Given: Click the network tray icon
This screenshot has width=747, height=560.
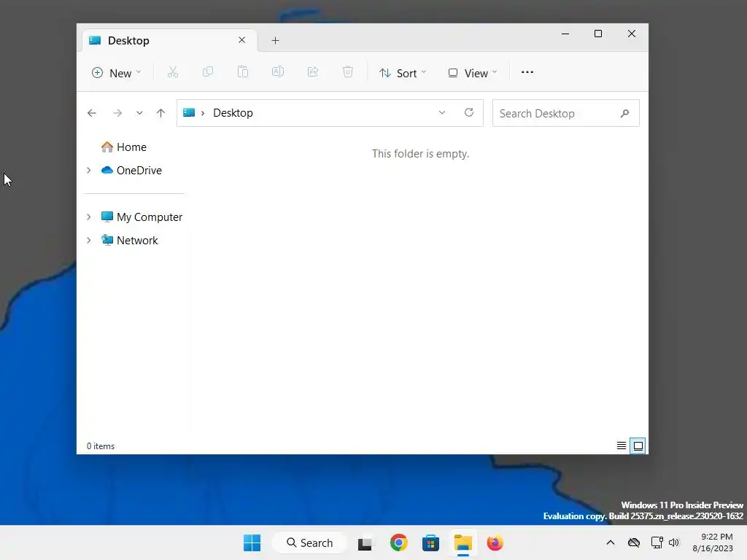Looking at the screenshot, I should point(657,542).
